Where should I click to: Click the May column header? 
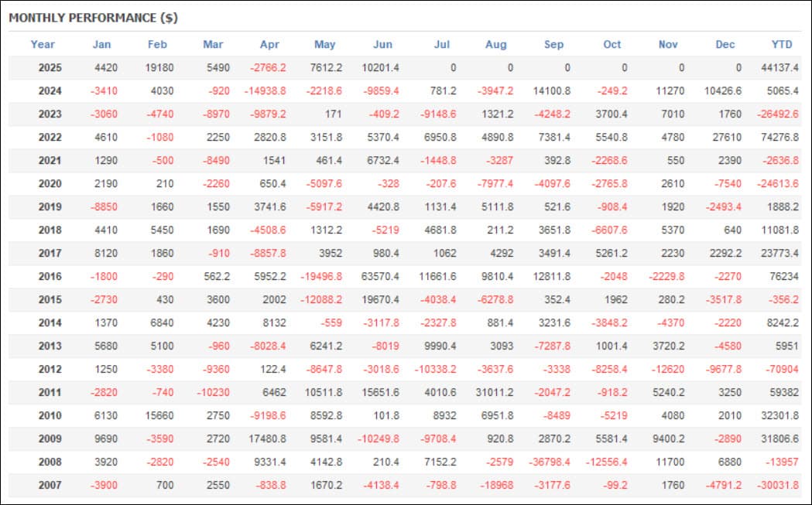click(x=324, y=45)
